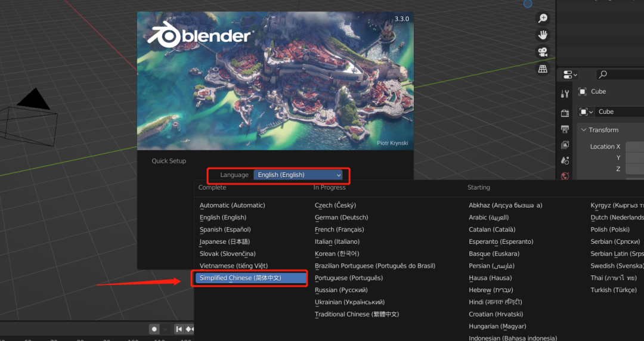The image size is (644, 341).
Task: Select the Kyrgyz language option
Action: 617,206
